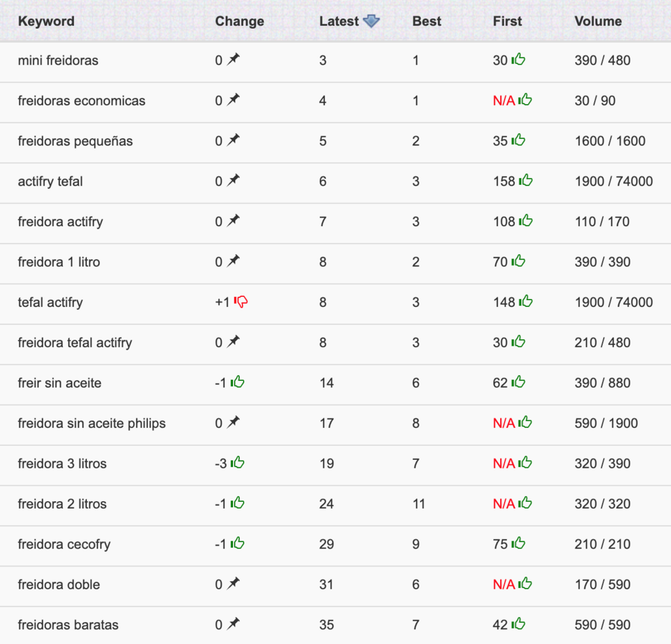This screenshot has width=671, height=644.
Task: Click the pin icon in mini freidoras row
Action: click(233, 59)
